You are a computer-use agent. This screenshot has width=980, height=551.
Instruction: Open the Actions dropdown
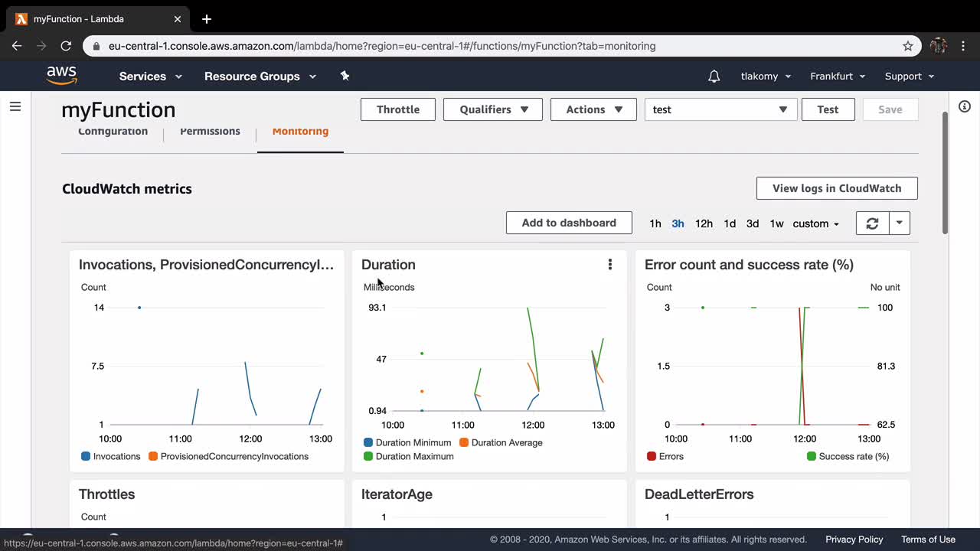(593, 109)
